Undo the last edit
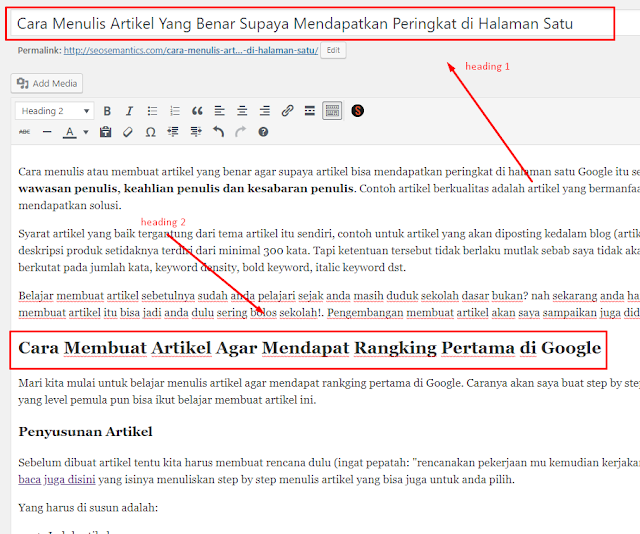Image resolution: width=640 pixels, height=534 pixels. [218, 132]
